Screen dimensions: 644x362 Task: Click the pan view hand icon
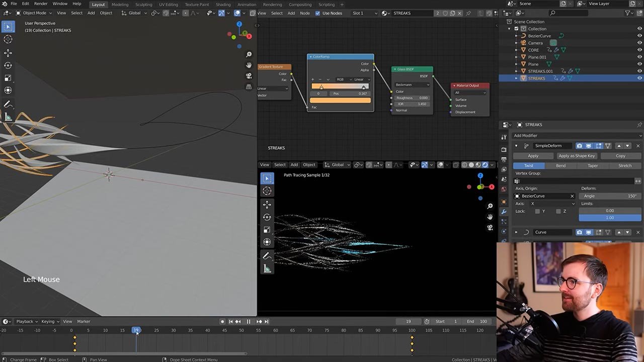[249, 65]
